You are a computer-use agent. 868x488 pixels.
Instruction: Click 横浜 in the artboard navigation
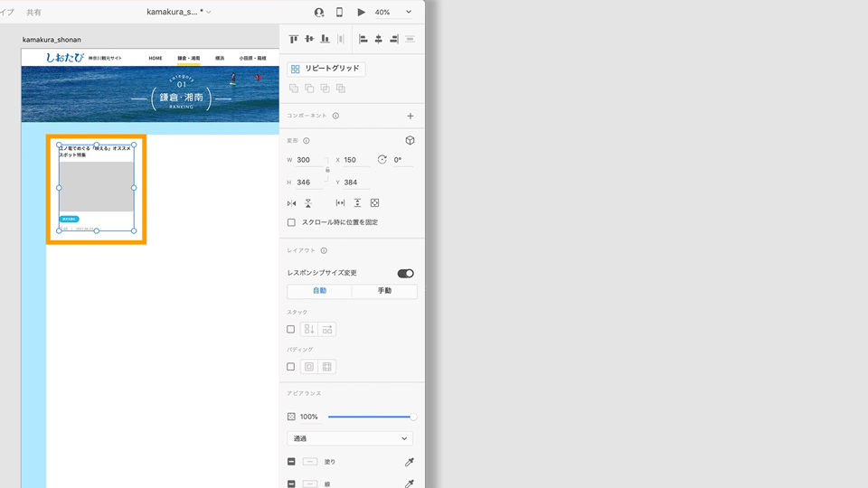[x=220, y=58]
